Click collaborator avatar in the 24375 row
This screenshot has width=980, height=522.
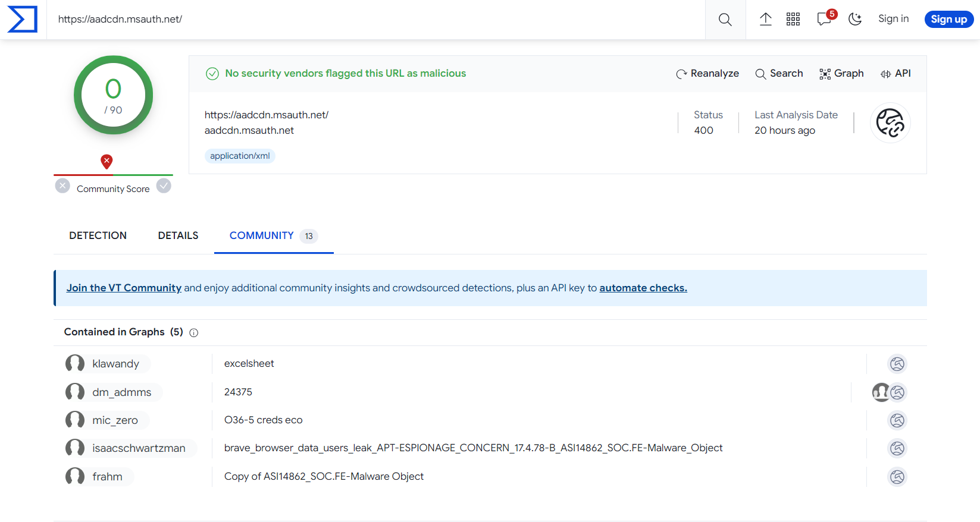click(x=880, y=392)
